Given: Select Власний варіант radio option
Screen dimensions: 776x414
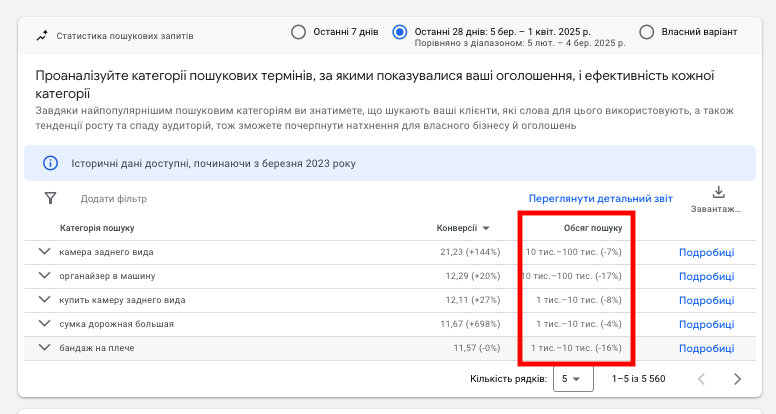Looking at the screenshot, I should coord(646,32).
